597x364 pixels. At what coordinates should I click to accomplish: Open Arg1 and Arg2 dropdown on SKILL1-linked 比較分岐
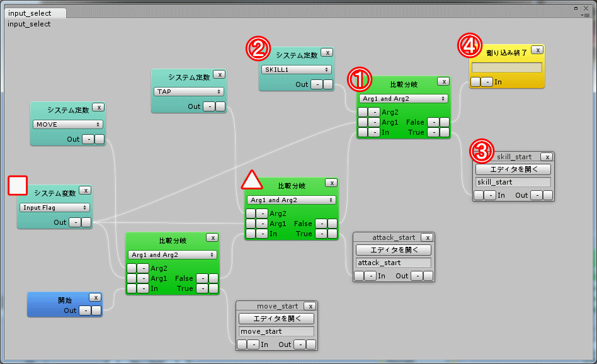pos(404,99)
